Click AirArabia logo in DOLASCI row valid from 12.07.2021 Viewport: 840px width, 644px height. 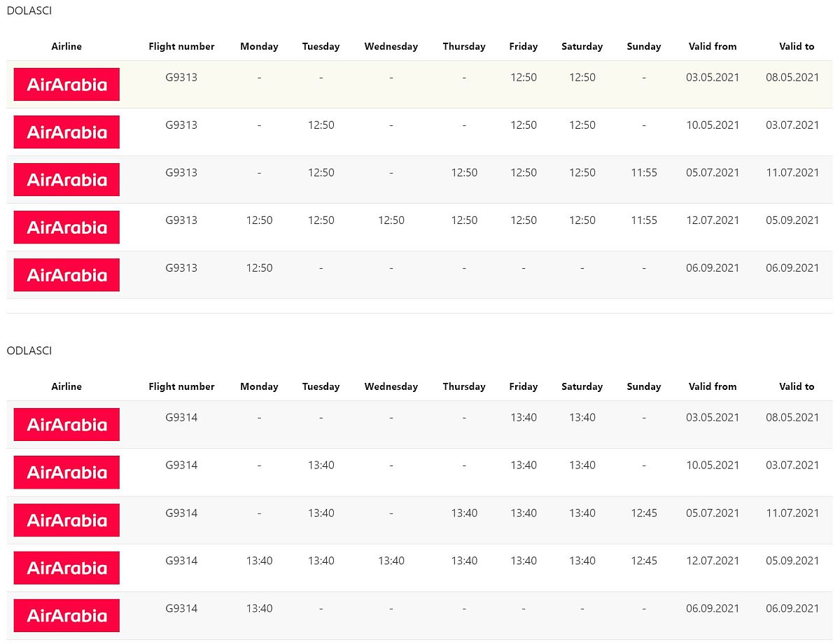coord(66,227)
